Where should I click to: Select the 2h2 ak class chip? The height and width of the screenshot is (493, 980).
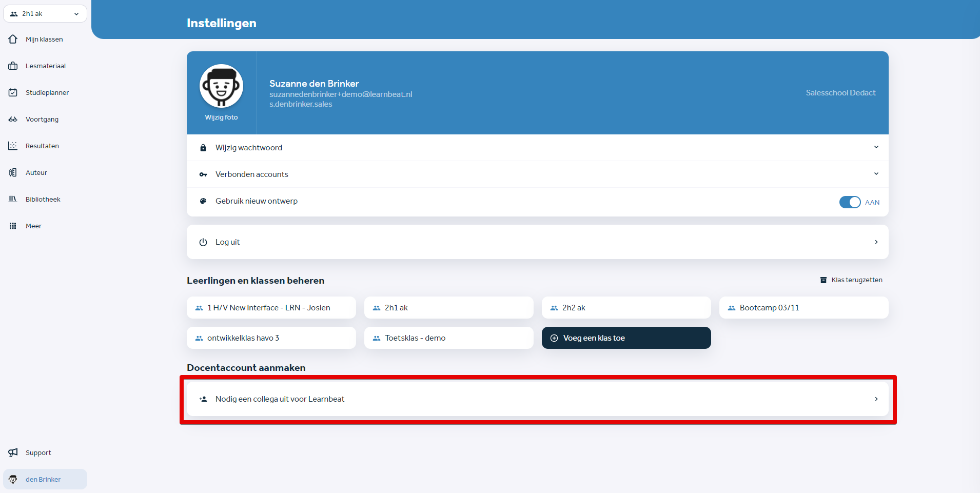tap(625, 307)
